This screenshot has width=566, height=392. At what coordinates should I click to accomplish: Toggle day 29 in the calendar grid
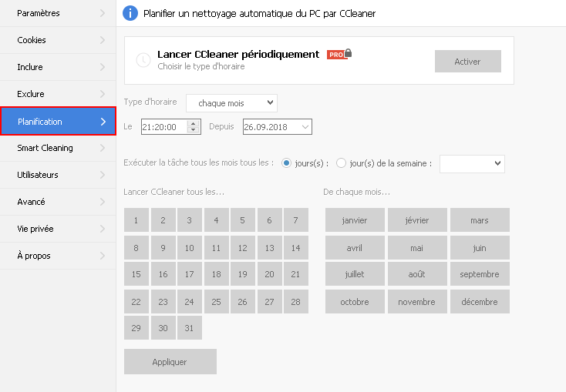[x=136, y=328]
